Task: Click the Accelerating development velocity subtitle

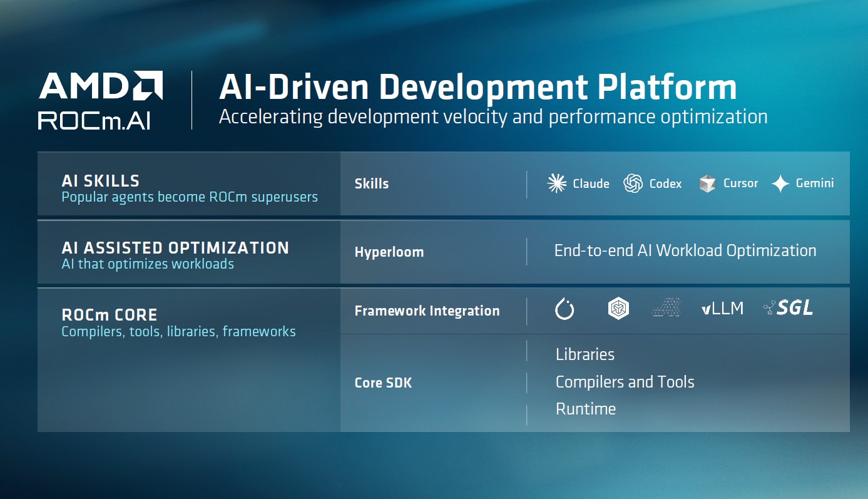Action: click(493, 117)
